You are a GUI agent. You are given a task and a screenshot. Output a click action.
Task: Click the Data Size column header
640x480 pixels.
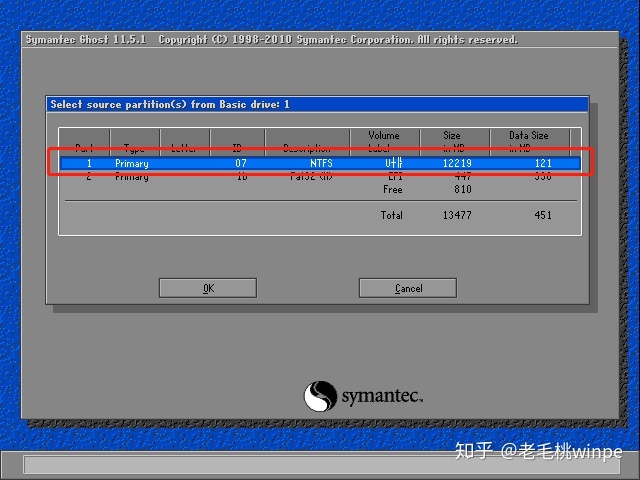coord(529,142)
